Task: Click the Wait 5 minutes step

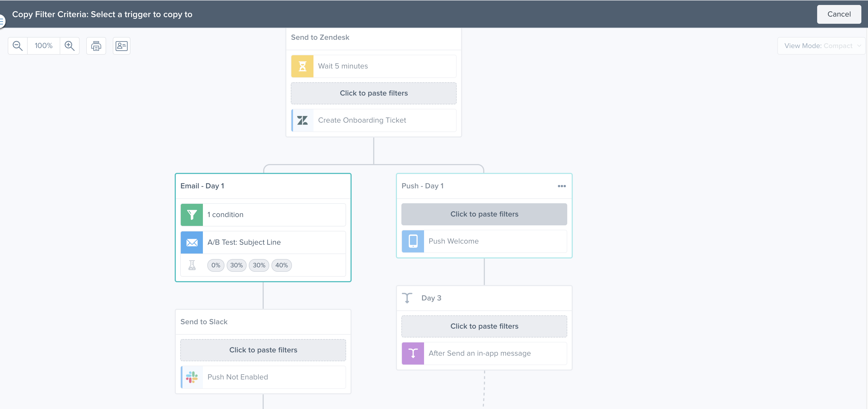Action: (374, 66)
